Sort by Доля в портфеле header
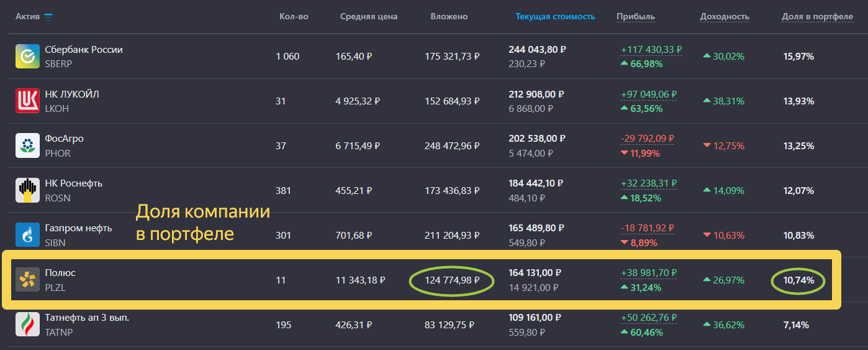The height and width of the screenshot is (350, 868). 817,17
